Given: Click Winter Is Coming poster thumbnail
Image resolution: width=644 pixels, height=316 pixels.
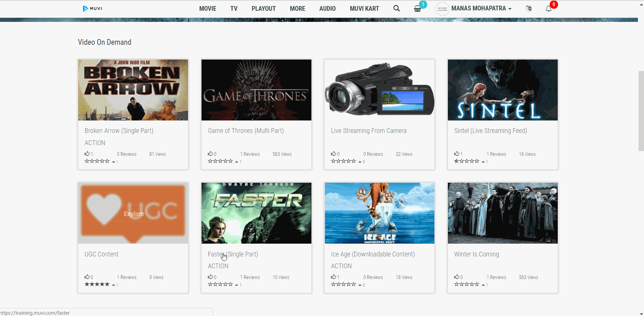Looking at the screenshot, I should pos(503,213).
